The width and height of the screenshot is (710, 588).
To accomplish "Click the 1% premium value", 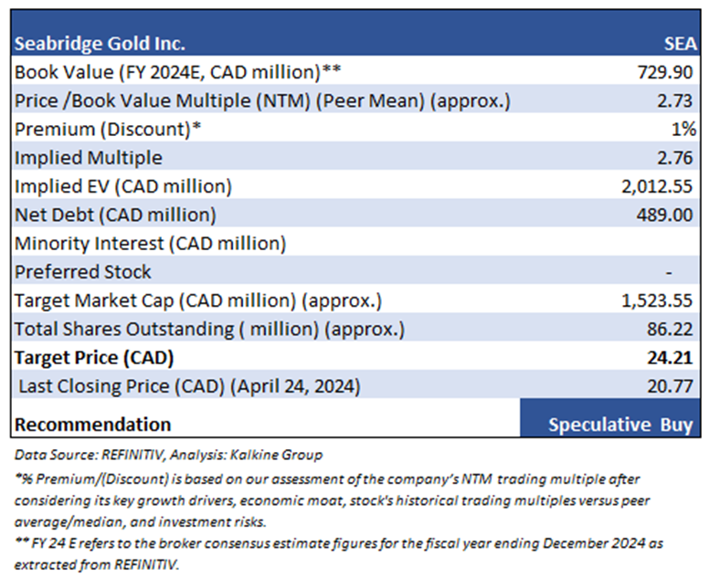I will (685, 129).
